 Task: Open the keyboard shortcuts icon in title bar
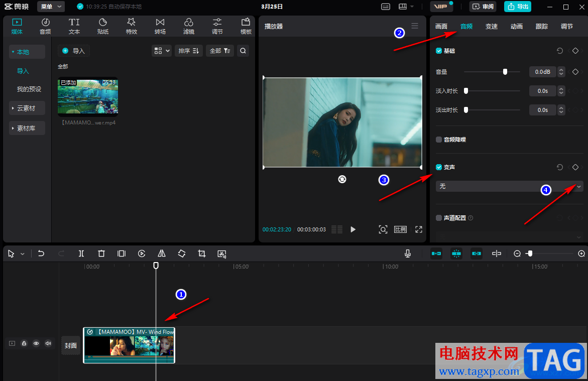pos(386,7)
